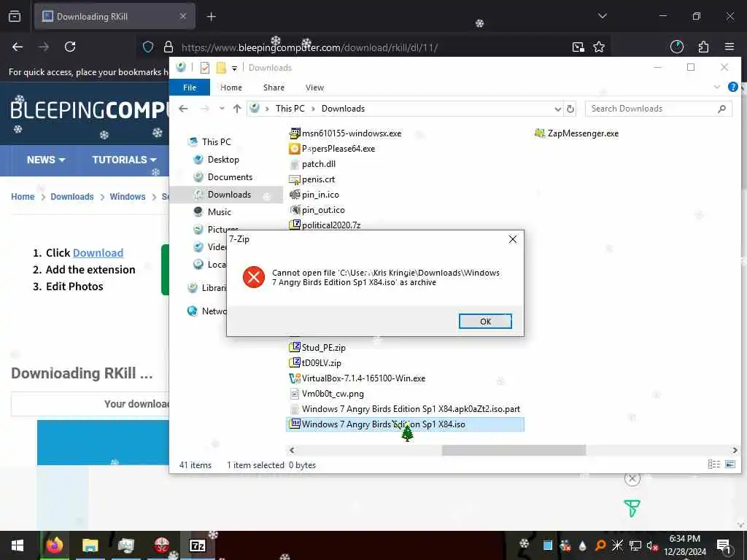Screen dimensions: 747x560
Task: Click File Explorer taskbar icon
Action: point(90,545)
